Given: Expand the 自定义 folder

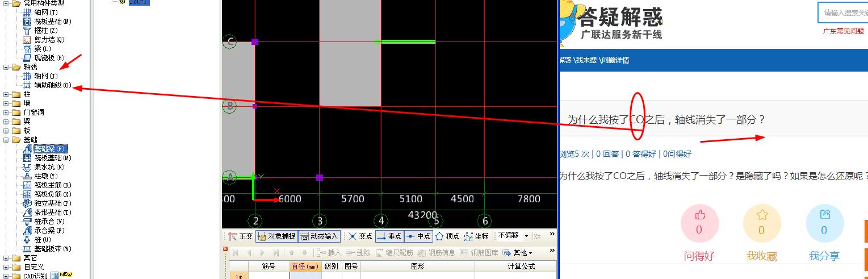Looking at the screenshot, I should [6, 267].
